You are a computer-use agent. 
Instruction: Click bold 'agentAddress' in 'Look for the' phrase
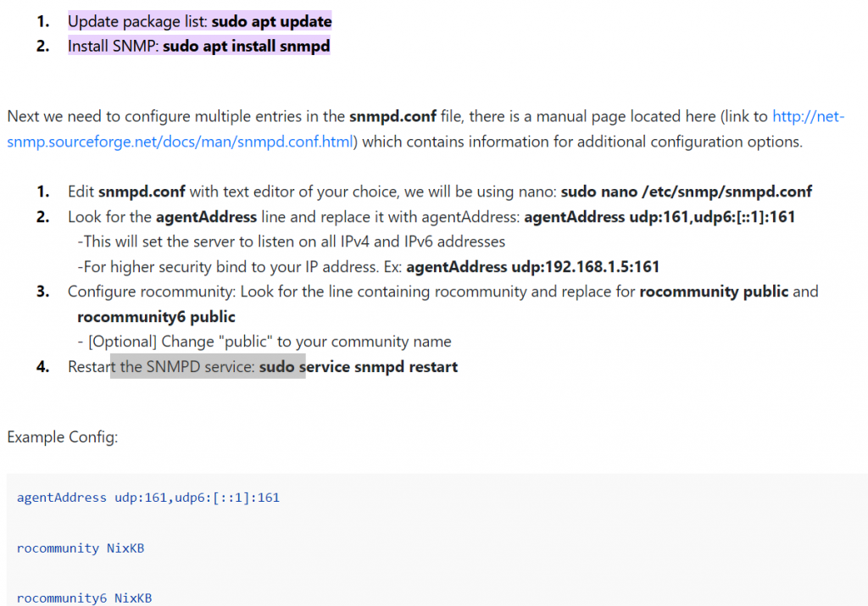coord(206,217)
